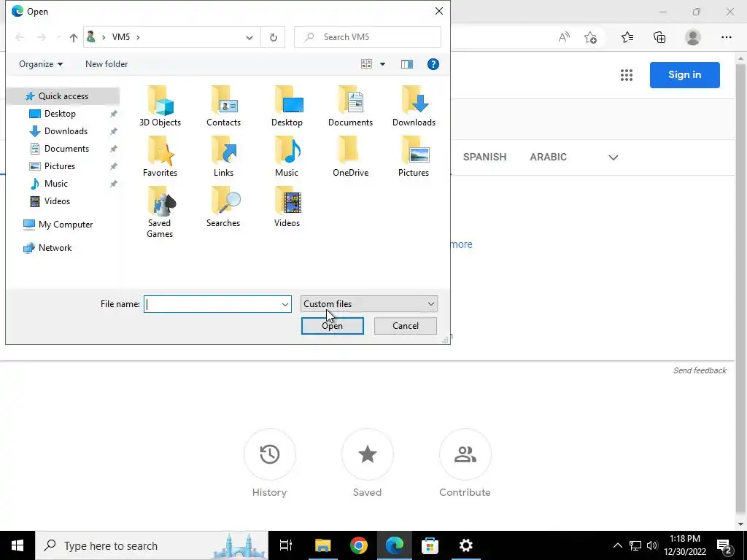
Task: Click the New folder button
Action: click(x=107, y=64)
